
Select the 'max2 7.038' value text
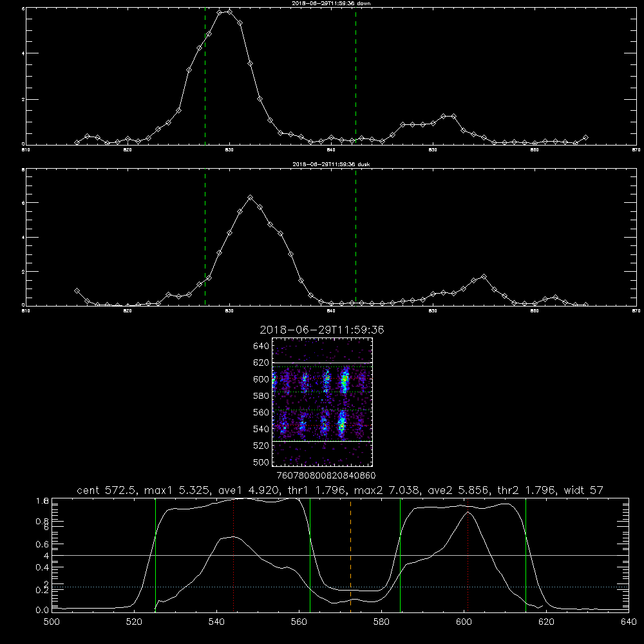[387, 490]
